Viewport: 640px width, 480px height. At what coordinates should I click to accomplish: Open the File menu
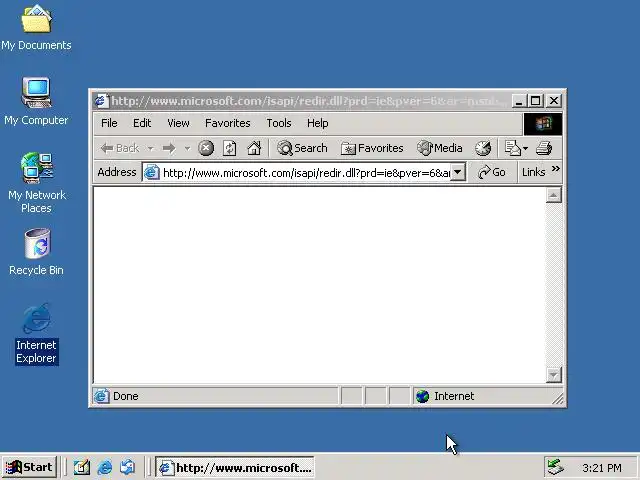[x=109, y=123]
